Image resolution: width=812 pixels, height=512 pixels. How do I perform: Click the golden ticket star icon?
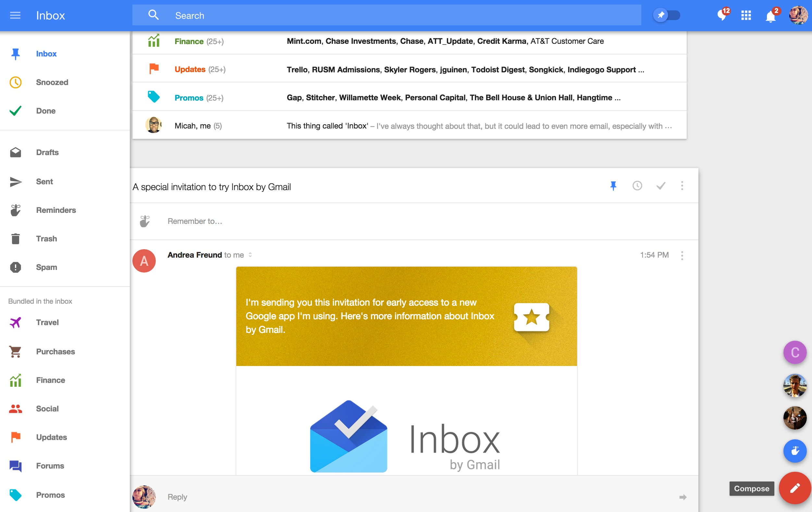(532, 317)
